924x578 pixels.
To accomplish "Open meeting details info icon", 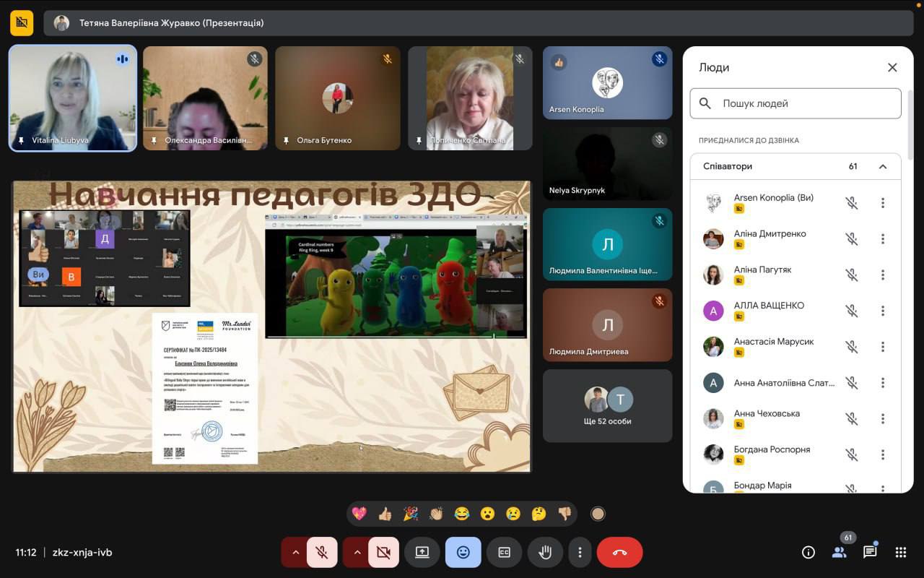I will 808,553.
